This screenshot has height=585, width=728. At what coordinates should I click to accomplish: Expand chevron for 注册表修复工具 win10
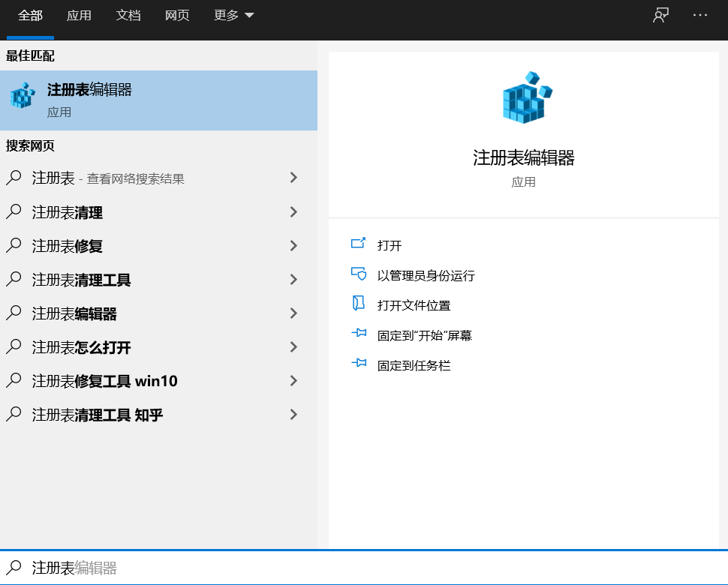pyautogui.click(x=293, y=381)
